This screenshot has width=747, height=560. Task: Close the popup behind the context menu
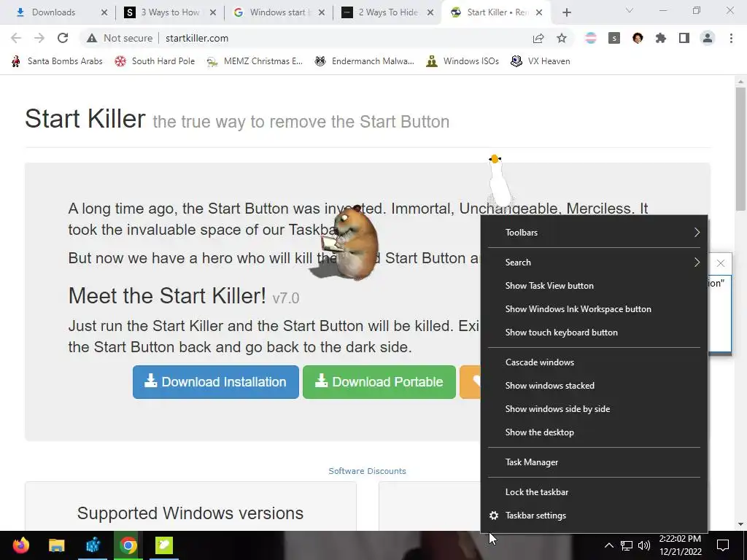(720, 263)
